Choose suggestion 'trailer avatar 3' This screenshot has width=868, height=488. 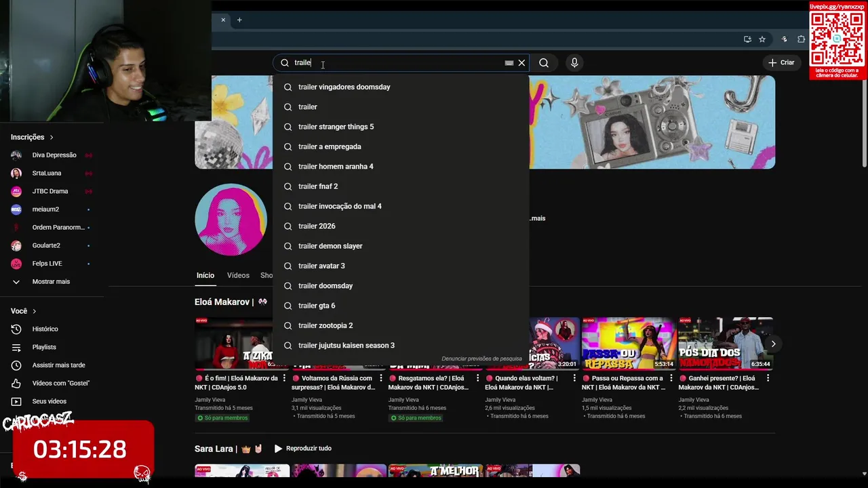tap(401, 266)
